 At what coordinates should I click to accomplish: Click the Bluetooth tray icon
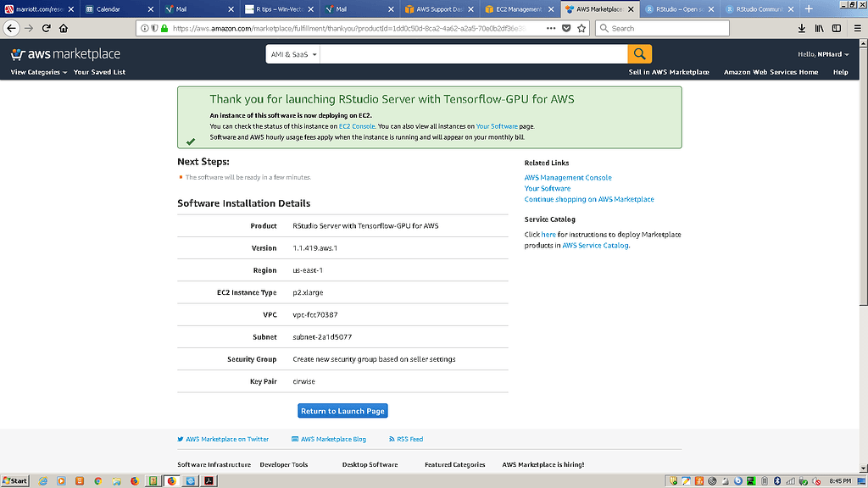[777, 481]
